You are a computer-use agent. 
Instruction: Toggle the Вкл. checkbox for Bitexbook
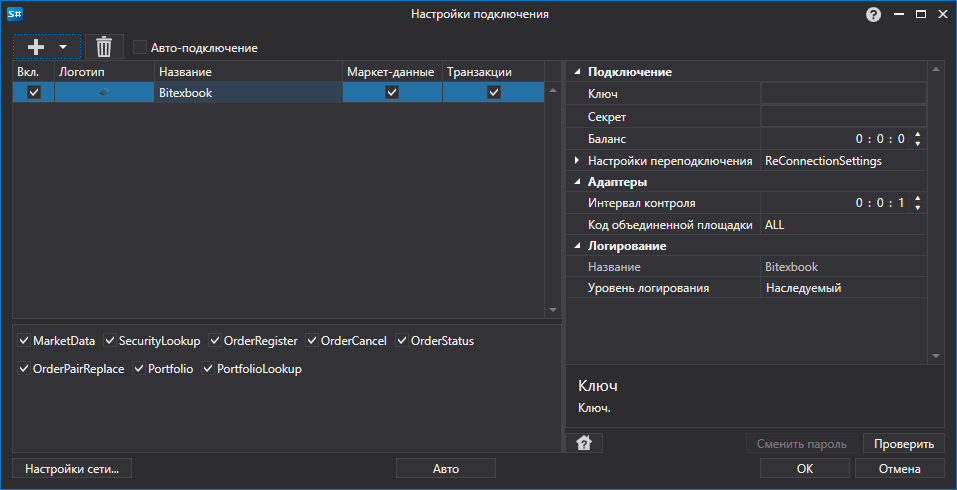coord(34,92)
